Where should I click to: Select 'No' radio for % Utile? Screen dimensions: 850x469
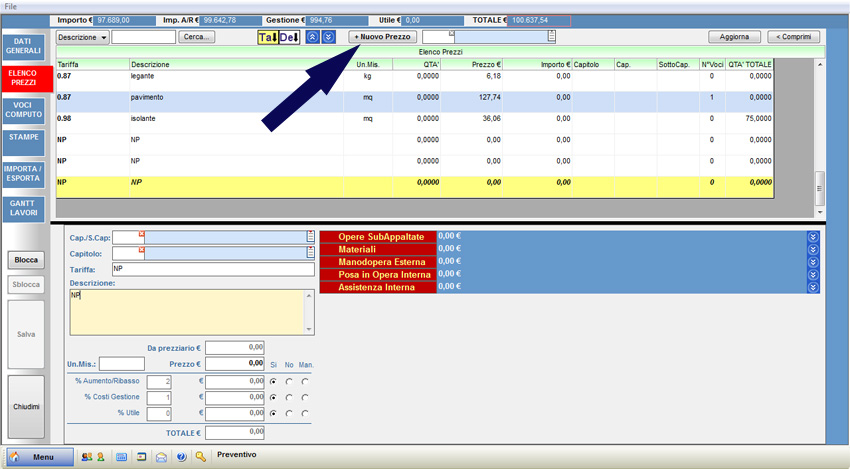[x=289, y=413]
